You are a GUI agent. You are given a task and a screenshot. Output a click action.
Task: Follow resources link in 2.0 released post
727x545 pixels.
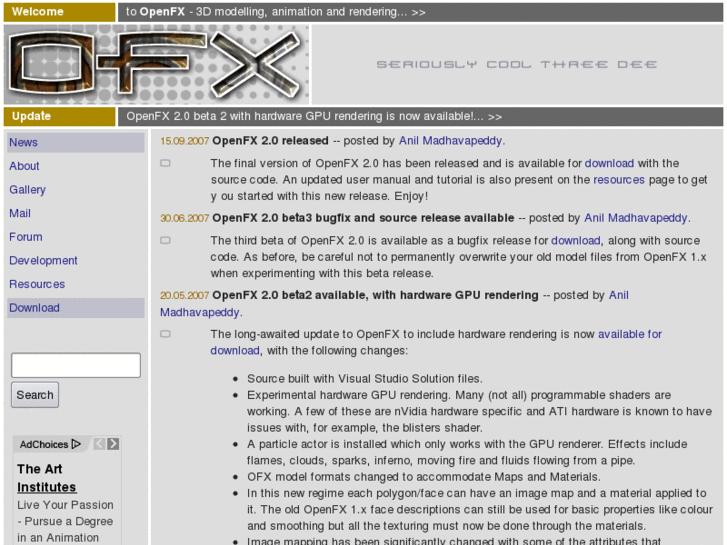click(x=619, y=180)
